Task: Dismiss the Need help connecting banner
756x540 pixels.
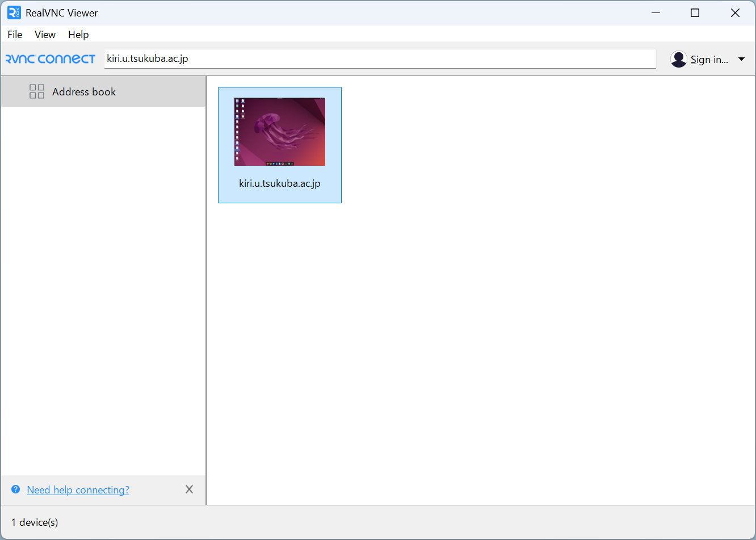Action: click(190, 489)
